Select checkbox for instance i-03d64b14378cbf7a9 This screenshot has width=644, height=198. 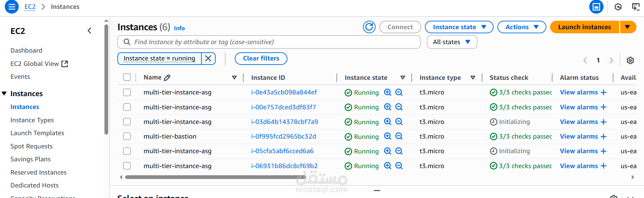tap(127, 122)
